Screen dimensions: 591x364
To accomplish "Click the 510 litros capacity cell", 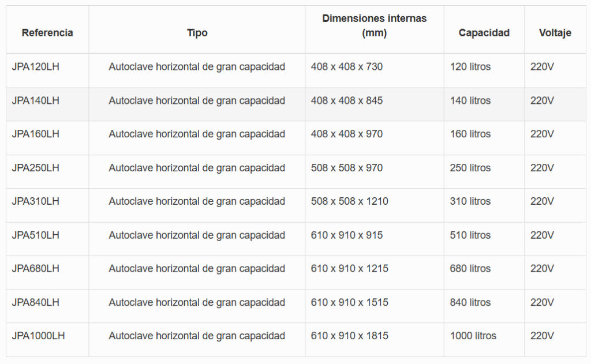I will [x=470, y=235].
